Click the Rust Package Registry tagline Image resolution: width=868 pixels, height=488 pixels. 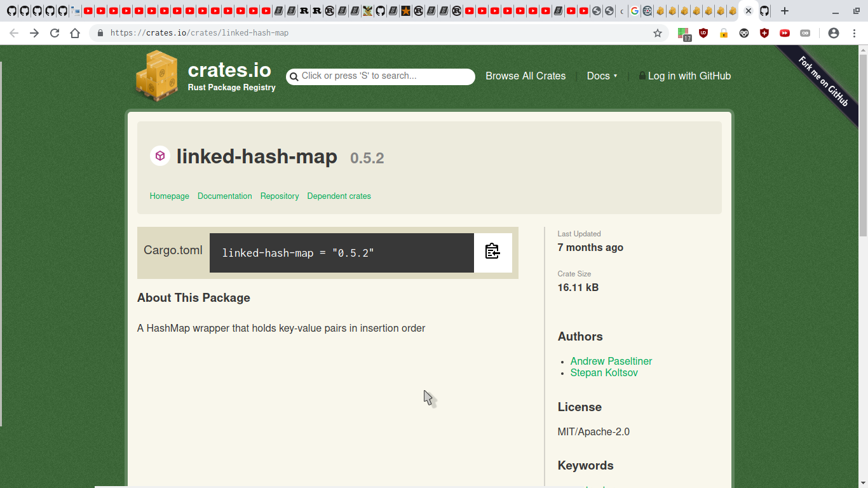coord(232,87)
